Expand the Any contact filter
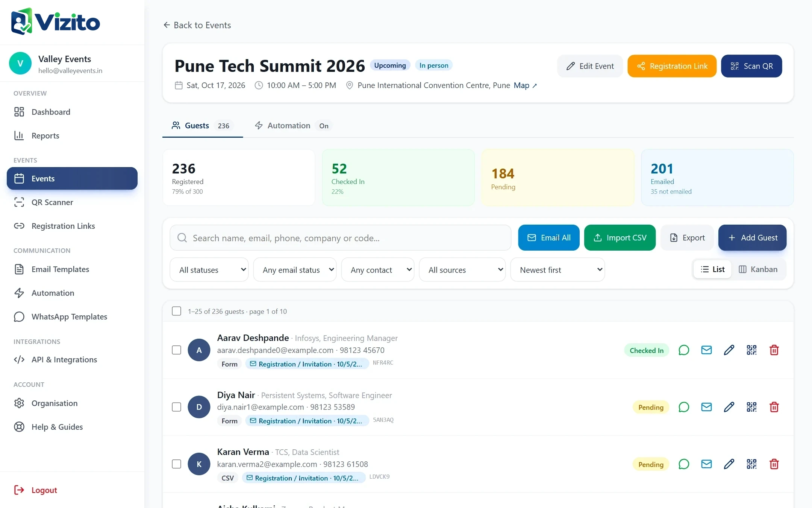This screenshot has height=508, width=812. coord(378,270)
